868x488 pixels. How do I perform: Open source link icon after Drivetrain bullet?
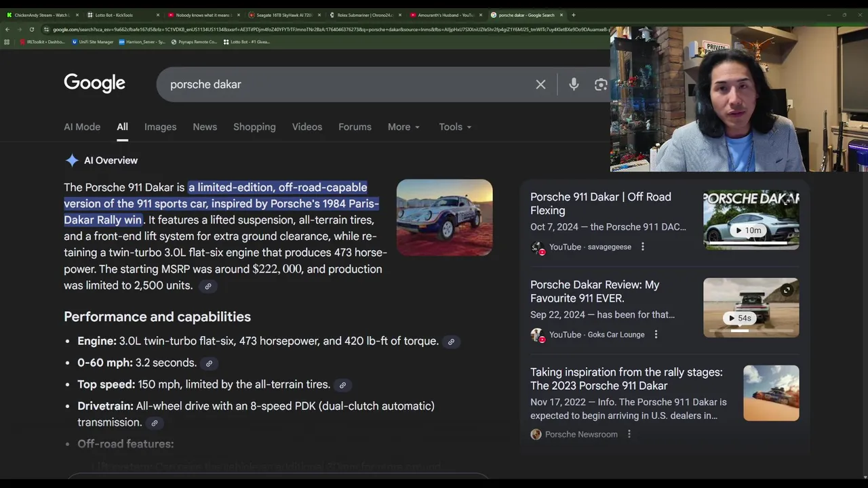(x=155, y=423)
